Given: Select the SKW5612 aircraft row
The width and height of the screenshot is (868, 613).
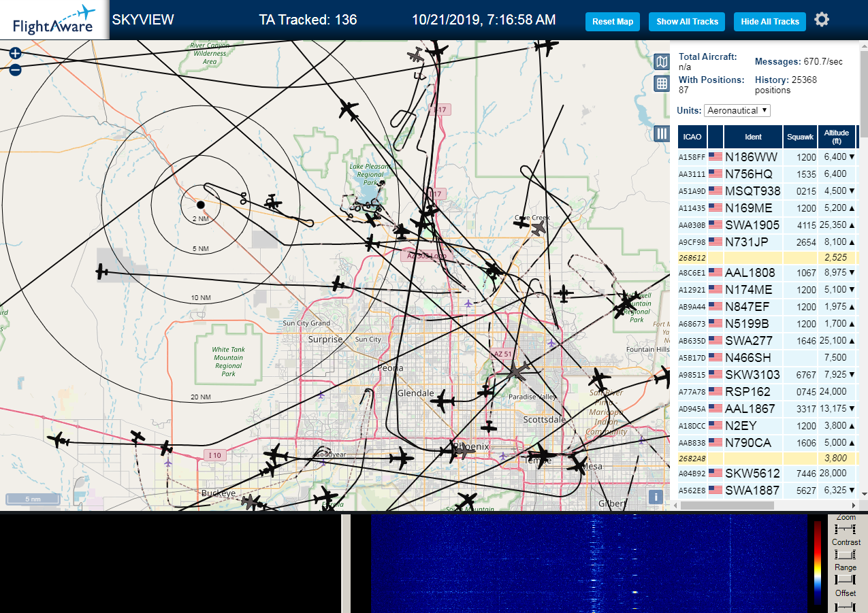Looking at the screenshot, I should click(769, 474).
